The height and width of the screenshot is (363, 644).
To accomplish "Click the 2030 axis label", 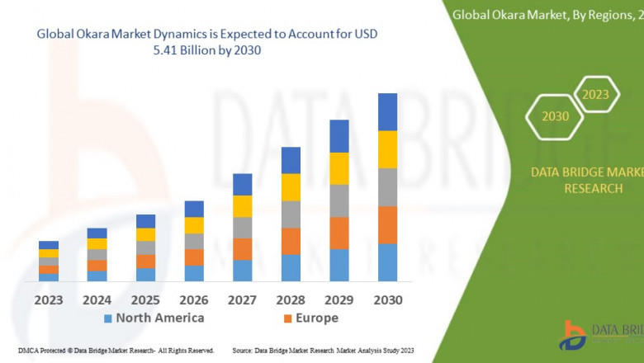I will click(x=388, y=300).
